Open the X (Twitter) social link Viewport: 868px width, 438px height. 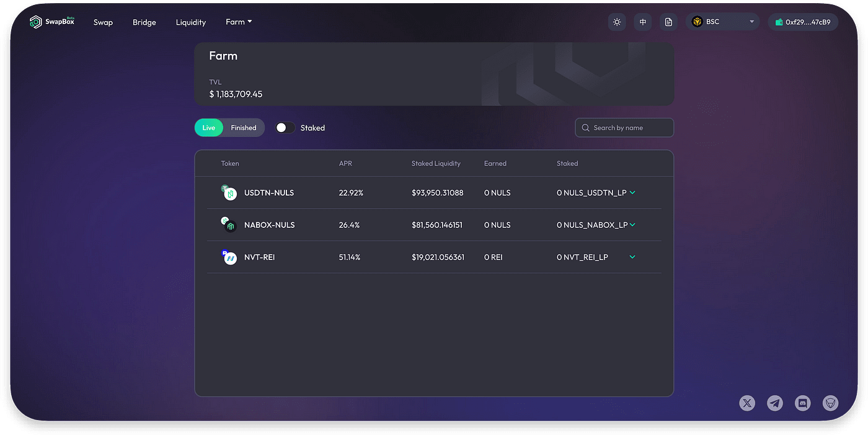coord(748,403)
